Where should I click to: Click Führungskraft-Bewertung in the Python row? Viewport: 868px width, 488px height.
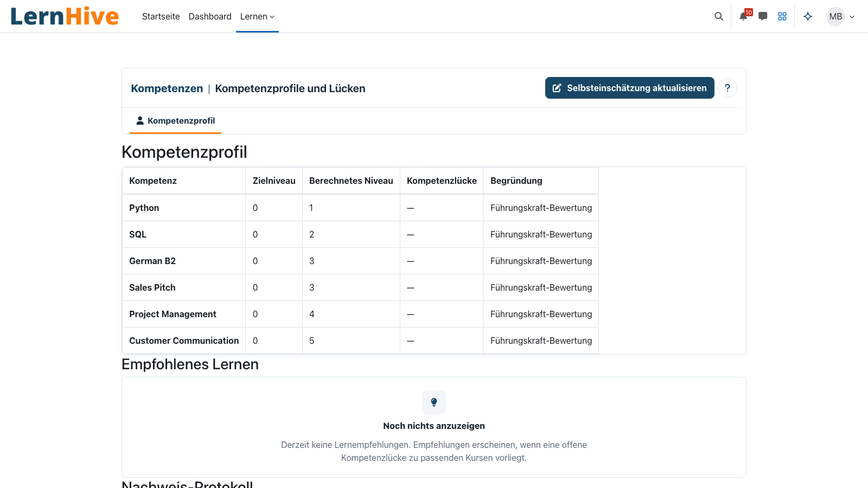(541, 208)
